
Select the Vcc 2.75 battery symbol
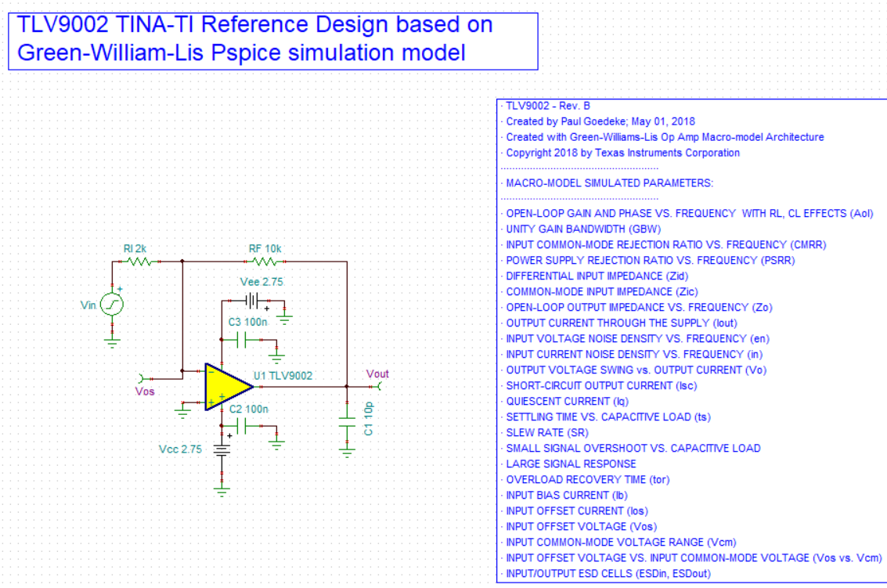tap(222, 450)
